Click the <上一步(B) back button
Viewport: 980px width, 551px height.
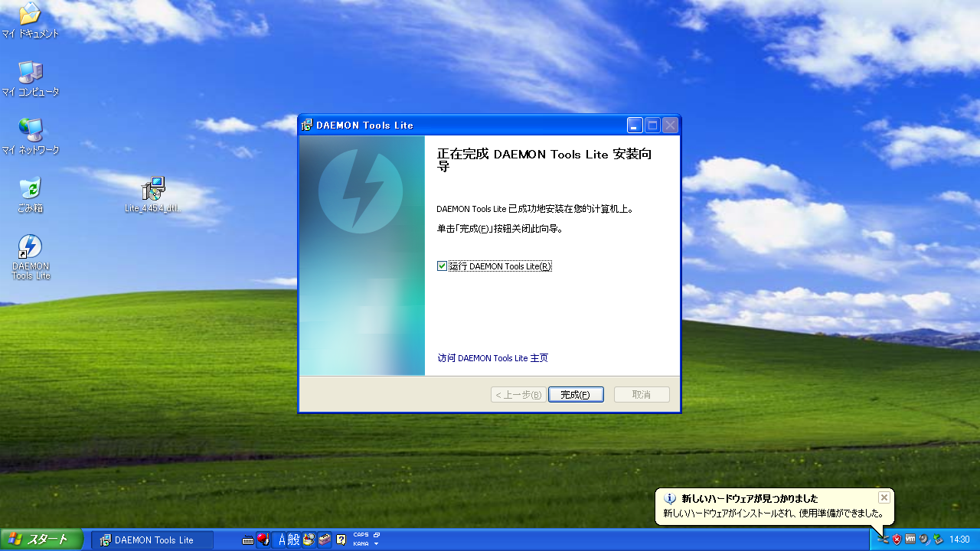pyautogui.click(x=518, y=395)
